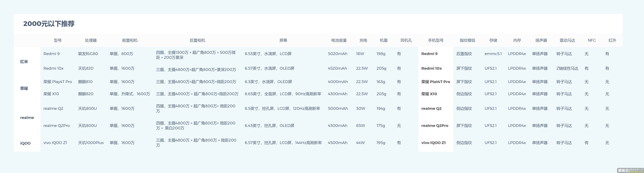Image resolution: width=644 pixels, height=173 pixels.
Task: Click the 天玑1000Plus processor cell
Action: [91, 143]
